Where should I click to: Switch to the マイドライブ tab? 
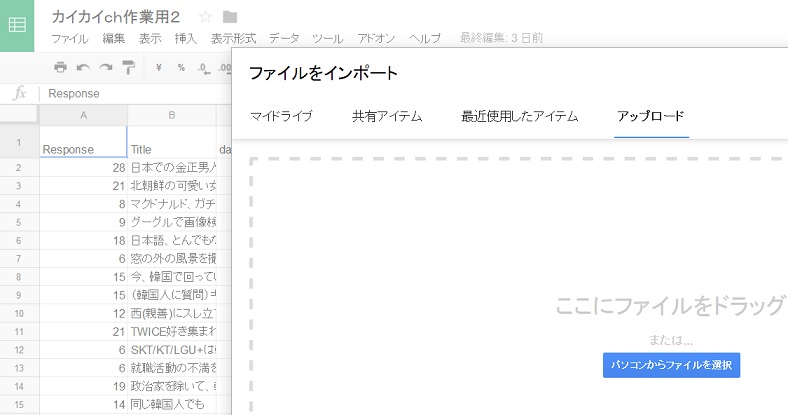(281, 116)
